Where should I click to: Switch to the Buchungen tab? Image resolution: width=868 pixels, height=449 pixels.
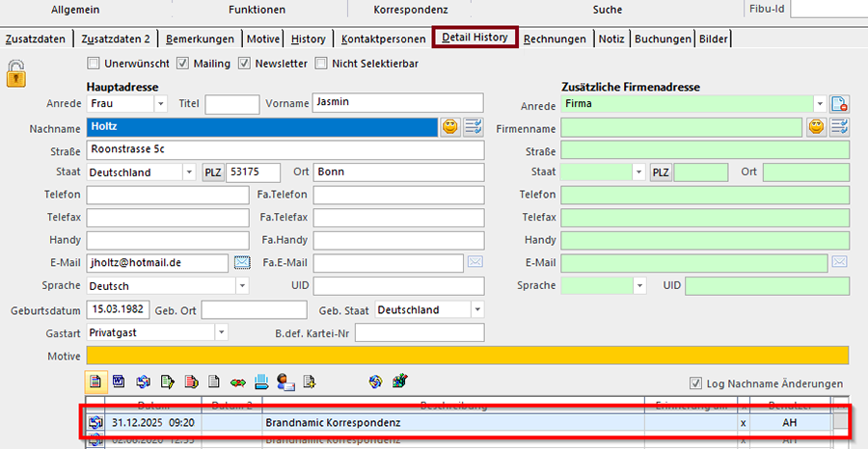coord(664,39)
